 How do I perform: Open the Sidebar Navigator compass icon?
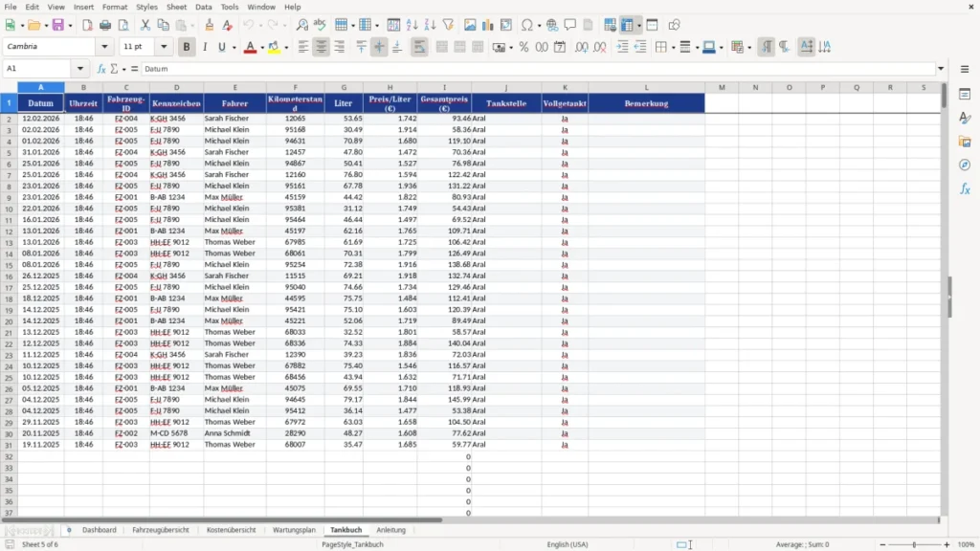tap(965, 165)
